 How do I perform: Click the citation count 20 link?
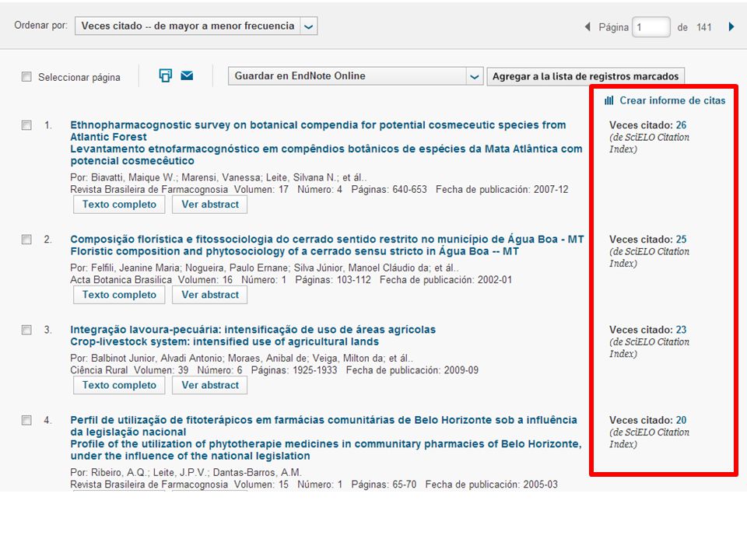[x=682, y=421]
